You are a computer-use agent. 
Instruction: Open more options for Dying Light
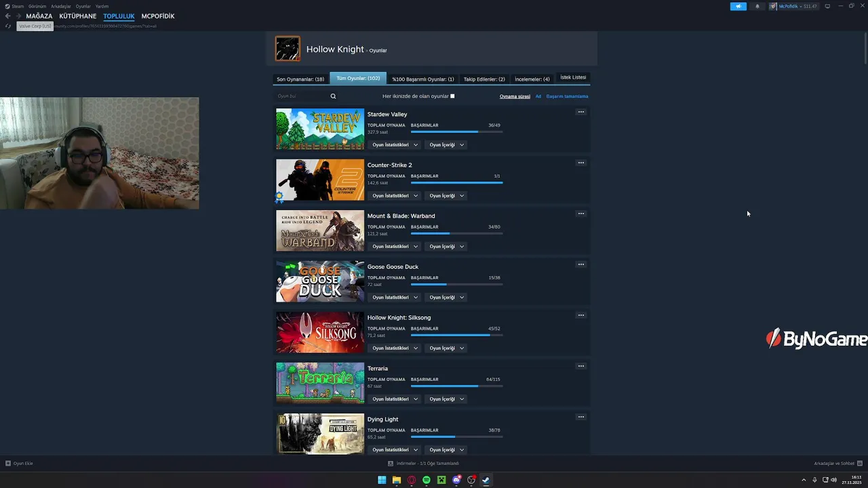(x=580, y=417)
